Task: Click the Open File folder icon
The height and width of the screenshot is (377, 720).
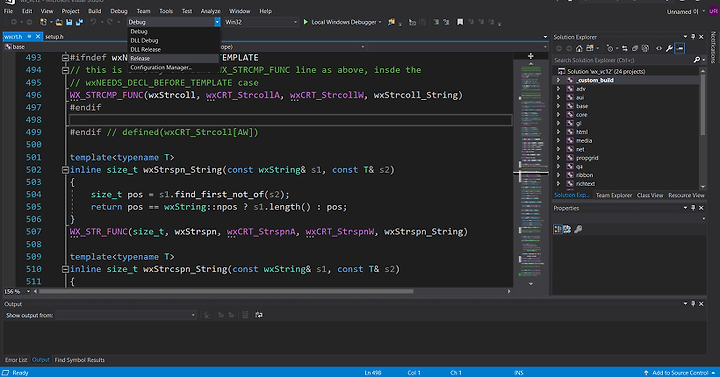Action: [59, 22]
